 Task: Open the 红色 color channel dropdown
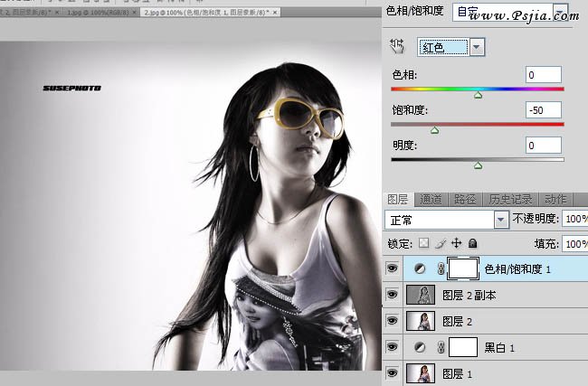(477, 47)
